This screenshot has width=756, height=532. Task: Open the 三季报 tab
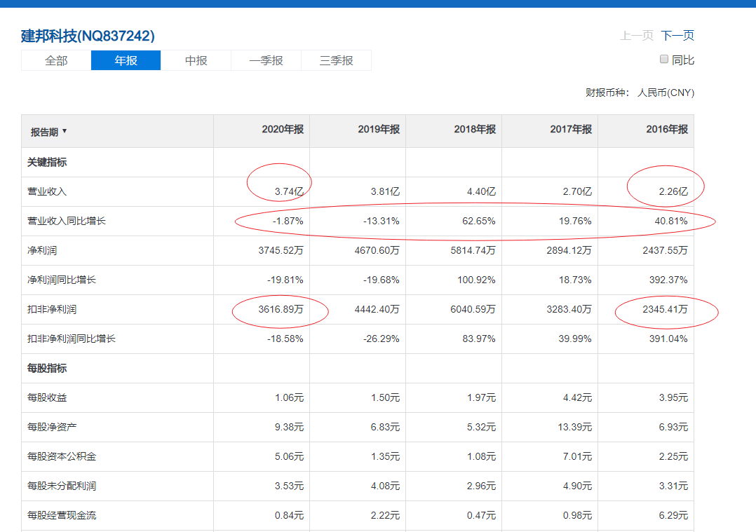coord(337,60)
